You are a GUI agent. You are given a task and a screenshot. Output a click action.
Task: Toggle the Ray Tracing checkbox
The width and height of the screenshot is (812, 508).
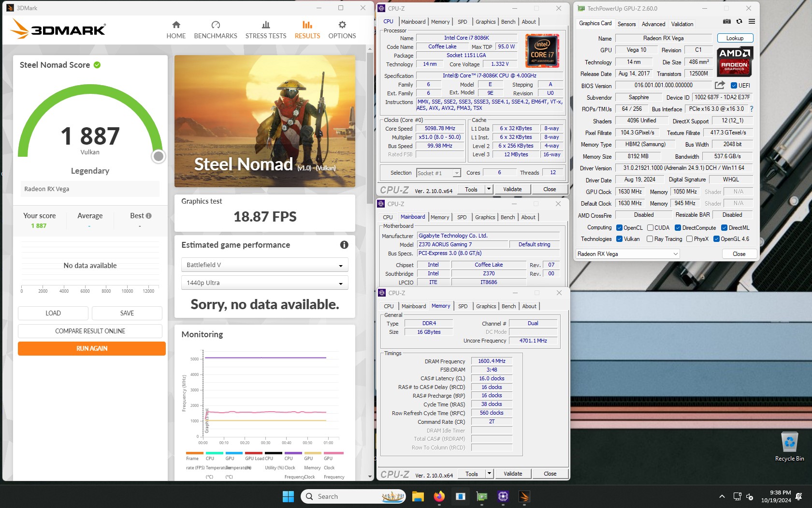point(650,239)
